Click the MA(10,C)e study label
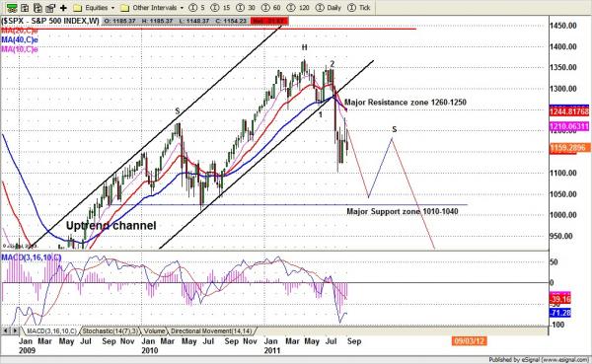Image resolution: width=592 pixels, height=364 pixels. [x=20, y=49]
